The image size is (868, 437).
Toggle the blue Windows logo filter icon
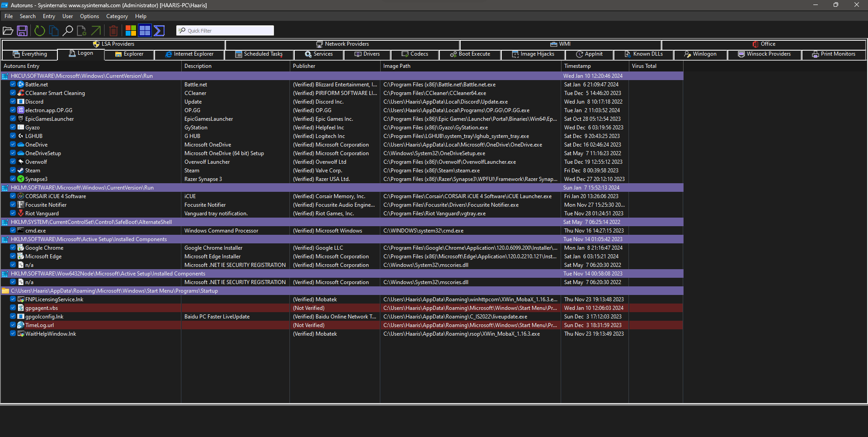pyautogui.click(x=145, y=31)
